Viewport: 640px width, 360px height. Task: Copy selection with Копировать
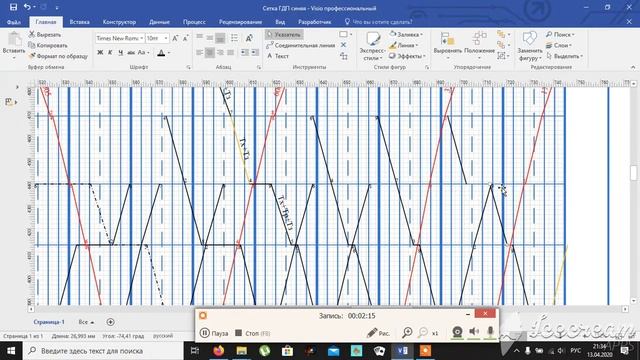pos(48,45)
